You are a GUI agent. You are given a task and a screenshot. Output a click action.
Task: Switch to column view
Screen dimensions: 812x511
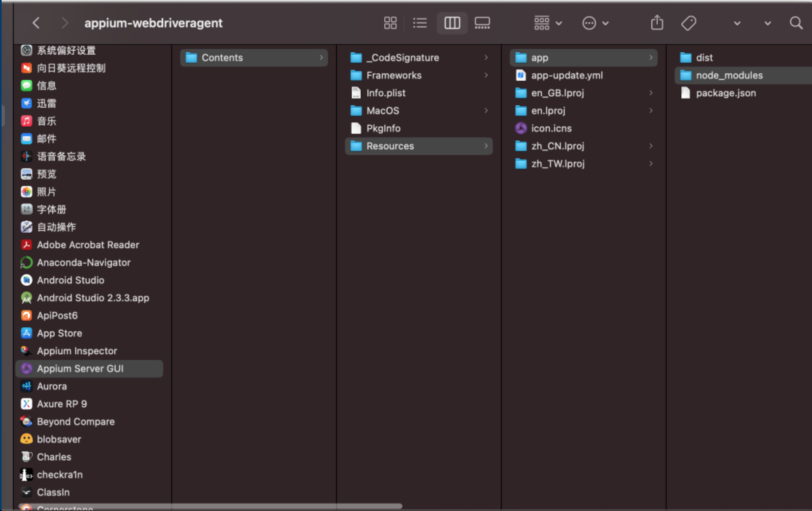click(452, 23)
